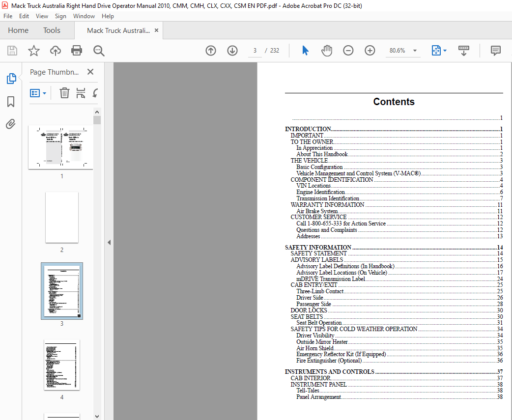Zoom out with the minus icon
This screenshot has height=420, width=512.
[x=348, y=51]
